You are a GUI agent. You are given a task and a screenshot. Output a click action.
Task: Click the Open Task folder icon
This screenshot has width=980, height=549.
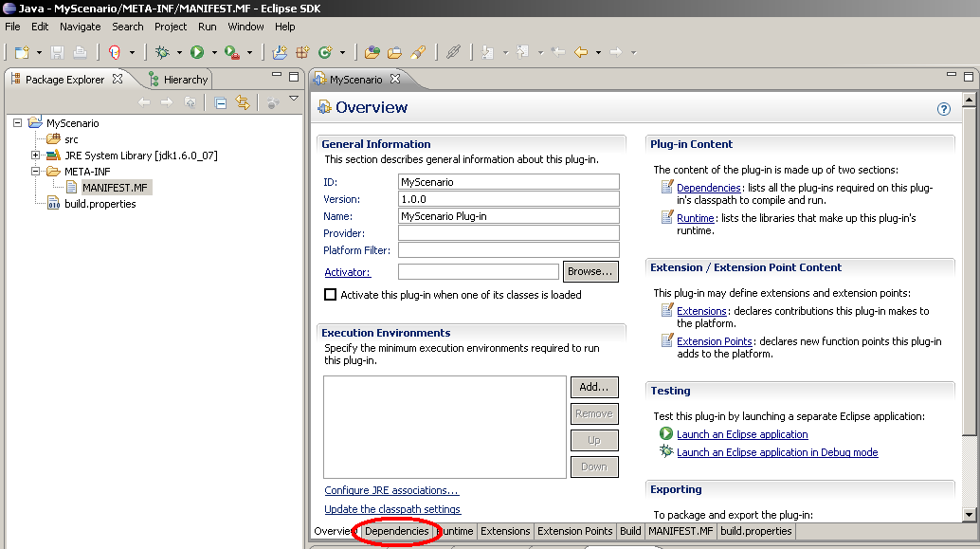point(395,52)
